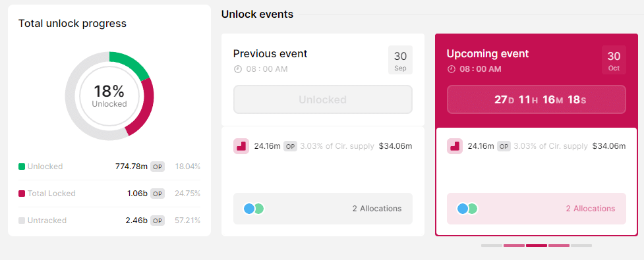Click the OP token badge beside 774.78m
Viewport: 644px width, 260px height.
click(x=158, y=167)
